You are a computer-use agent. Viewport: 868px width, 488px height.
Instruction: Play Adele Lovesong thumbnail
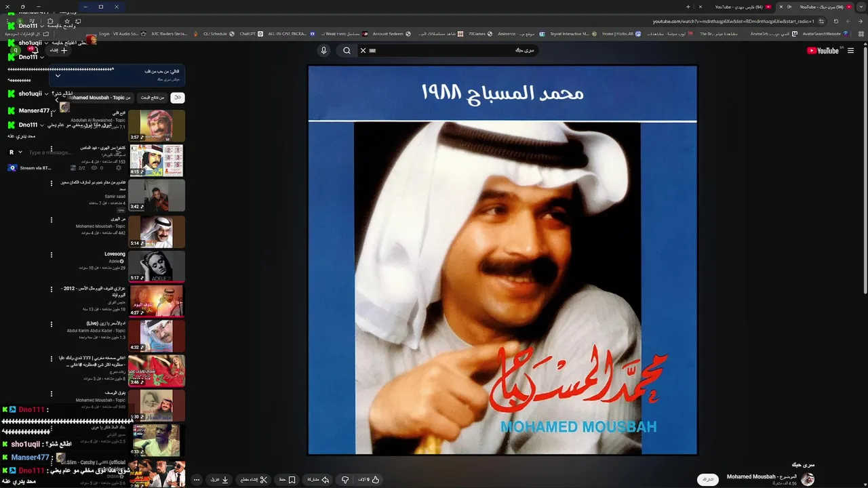coord(157,265)
